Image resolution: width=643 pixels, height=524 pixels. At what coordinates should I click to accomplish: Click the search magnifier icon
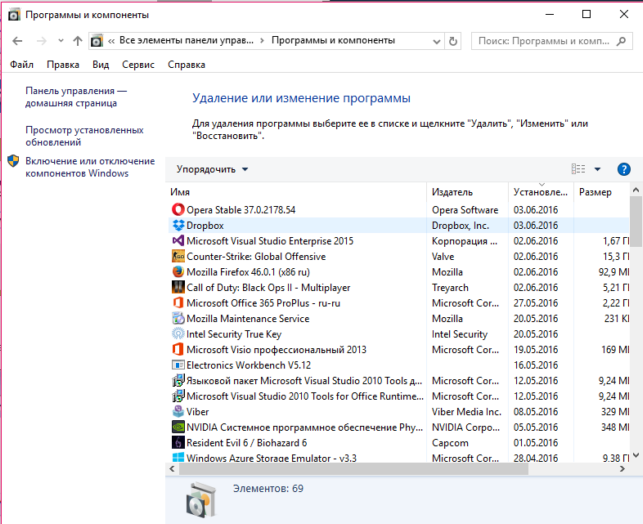coord(621,41)
